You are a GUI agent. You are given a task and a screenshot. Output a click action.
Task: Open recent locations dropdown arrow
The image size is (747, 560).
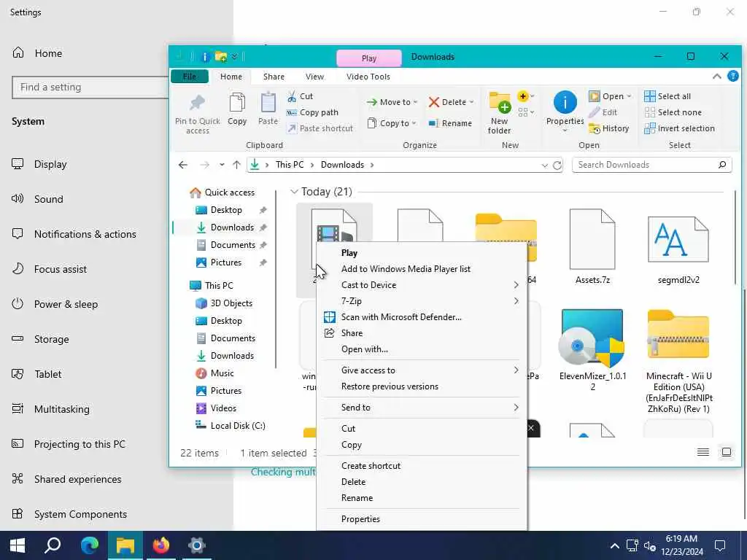[222, 165]
